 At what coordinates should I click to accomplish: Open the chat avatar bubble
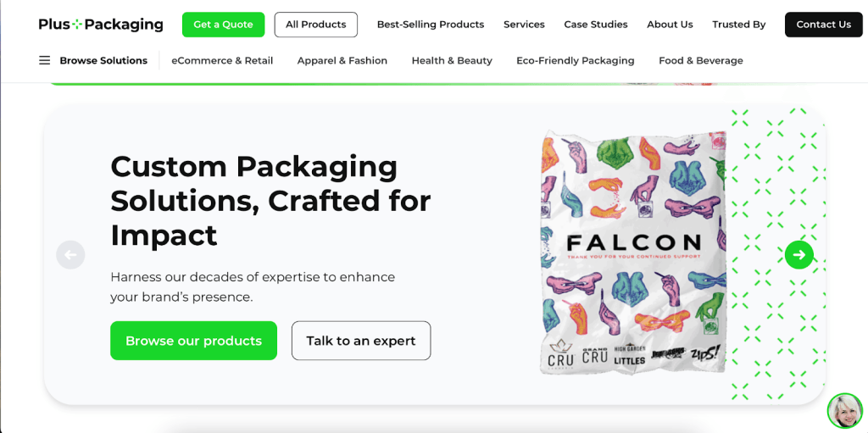844,411
